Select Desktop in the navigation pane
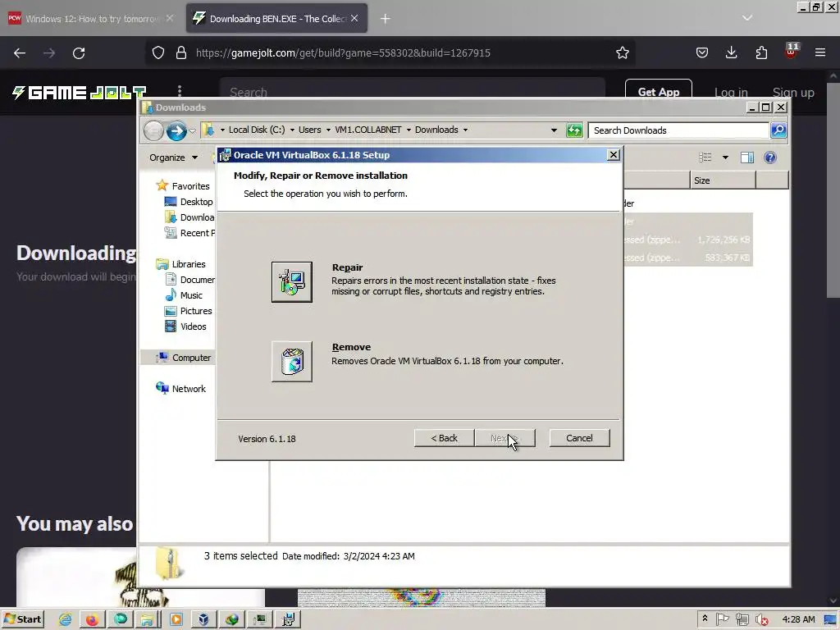 [189, 202]
